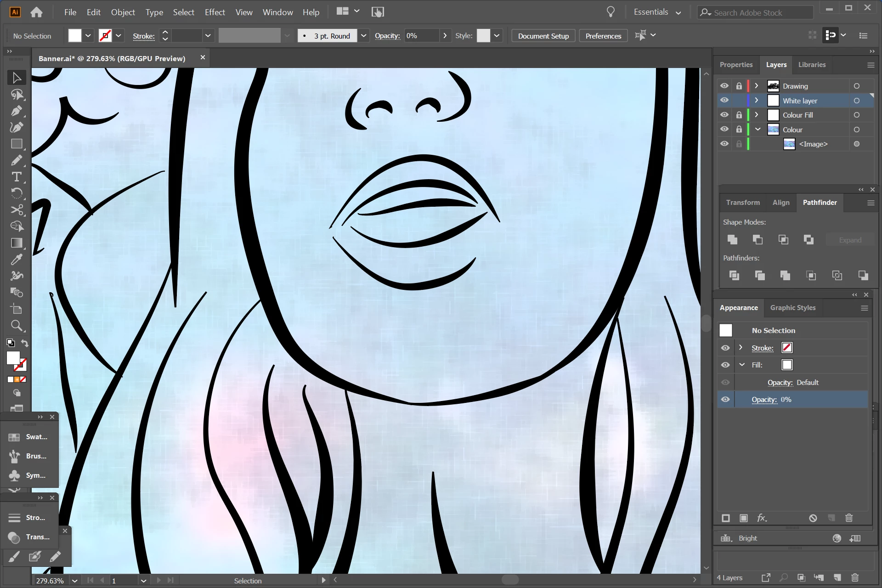Select the Zoom tool
The width and height of the screenshot is (882, 588).
point(17,326)
